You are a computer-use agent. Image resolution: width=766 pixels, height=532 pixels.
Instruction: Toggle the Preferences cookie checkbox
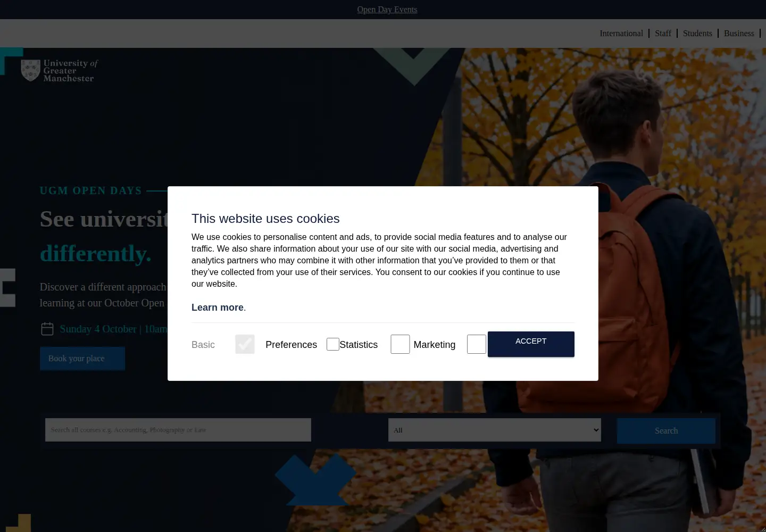click(x=333, y=344)
